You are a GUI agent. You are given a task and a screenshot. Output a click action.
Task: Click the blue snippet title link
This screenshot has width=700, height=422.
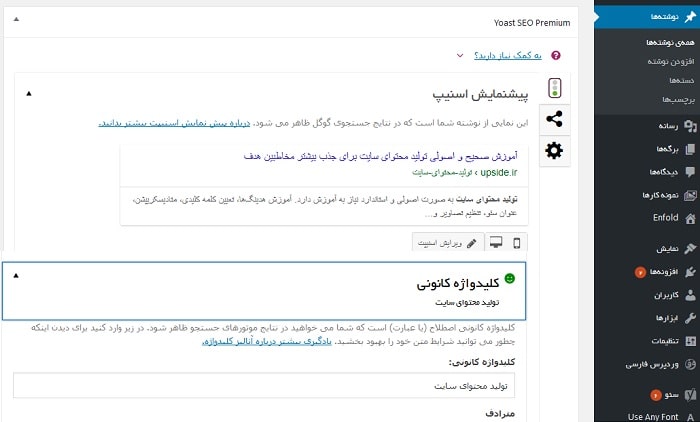coord(380,156)
